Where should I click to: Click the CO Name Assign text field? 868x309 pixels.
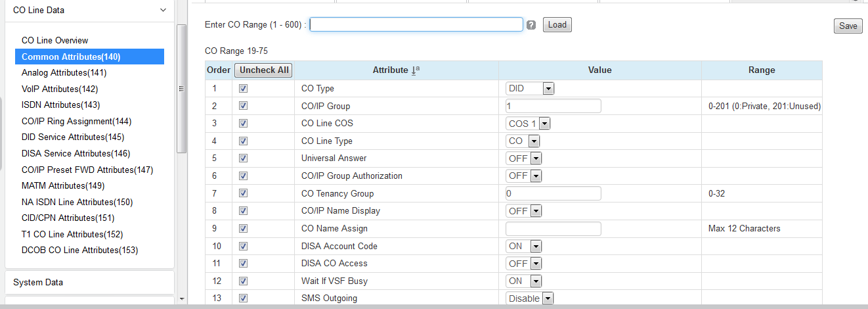coord(553,229)
